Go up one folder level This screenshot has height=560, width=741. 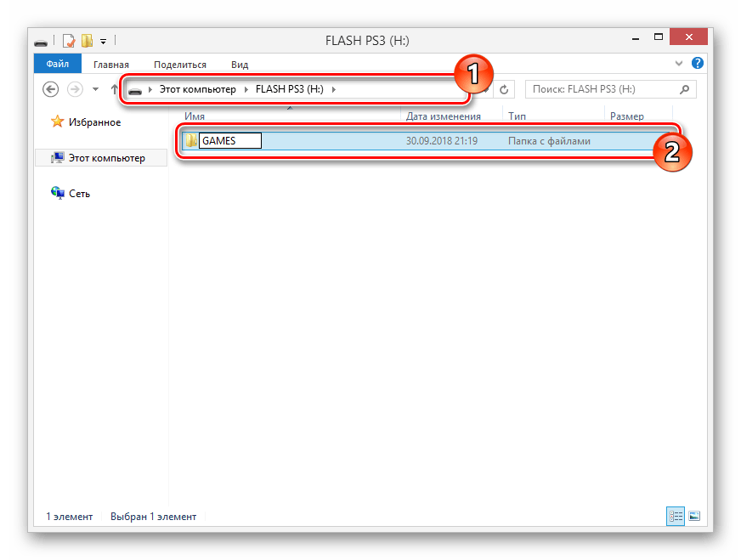[x=114, y=89]
